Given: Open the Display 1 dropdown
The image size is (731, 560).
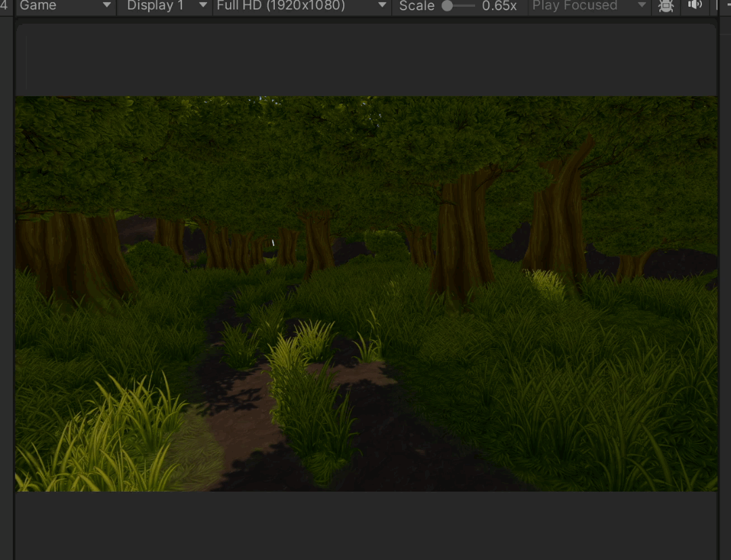Looking at the screenshot, I should [164, 6].
